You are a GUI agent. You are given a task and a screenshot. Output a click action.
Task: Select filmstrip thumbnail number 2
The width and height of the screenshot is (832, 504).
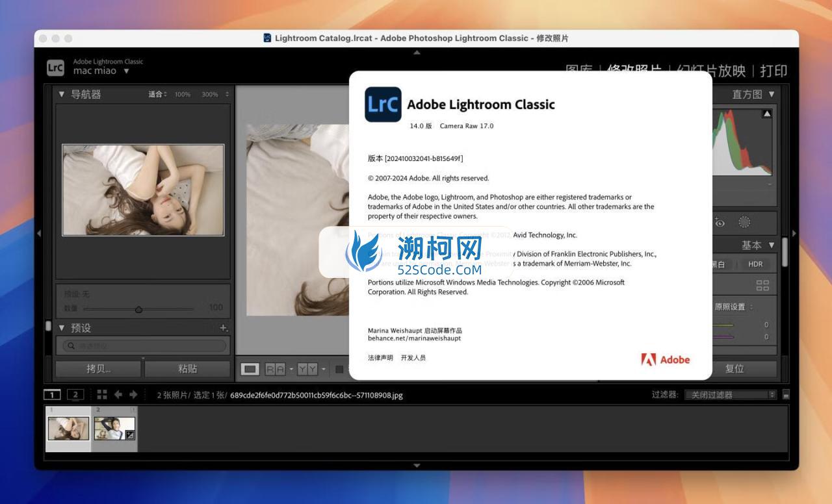[x=114, y=429]
